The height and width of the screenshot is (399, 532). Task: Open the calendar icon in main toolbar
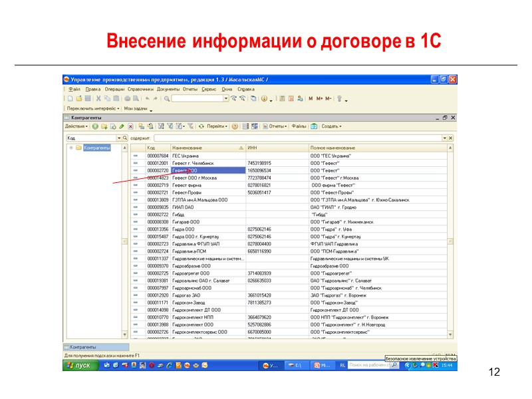coord(291,98)
